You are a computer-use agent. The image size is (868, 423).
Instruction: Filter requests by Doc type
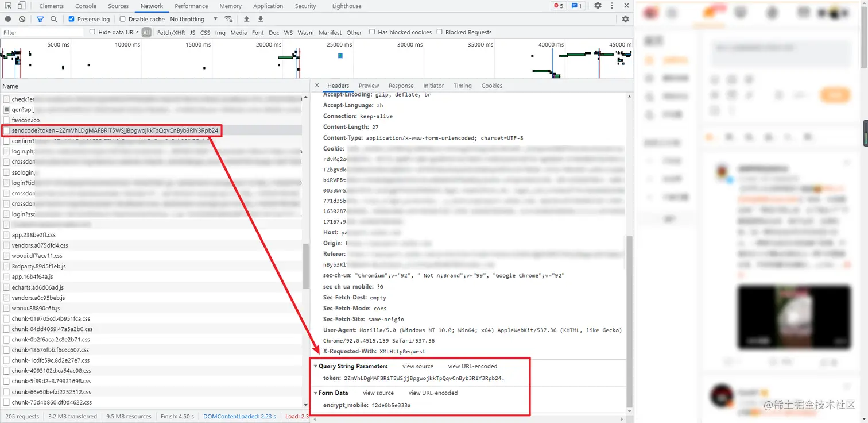(x=274, y=33)
